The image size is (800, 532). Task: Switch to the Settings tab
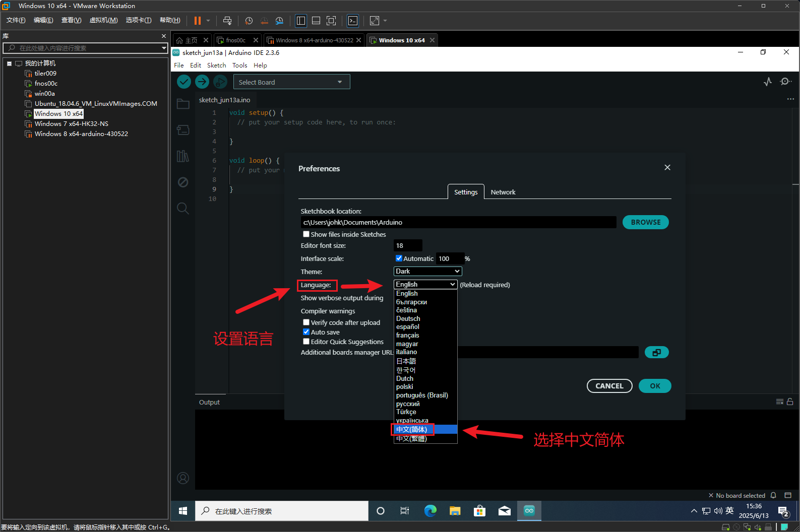coord(466,192)
